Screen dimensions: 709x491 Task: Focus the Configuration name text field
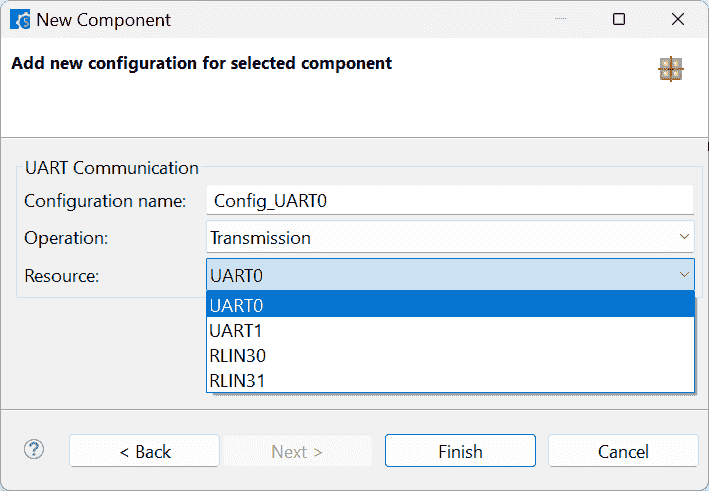click(x=450, y=200)
